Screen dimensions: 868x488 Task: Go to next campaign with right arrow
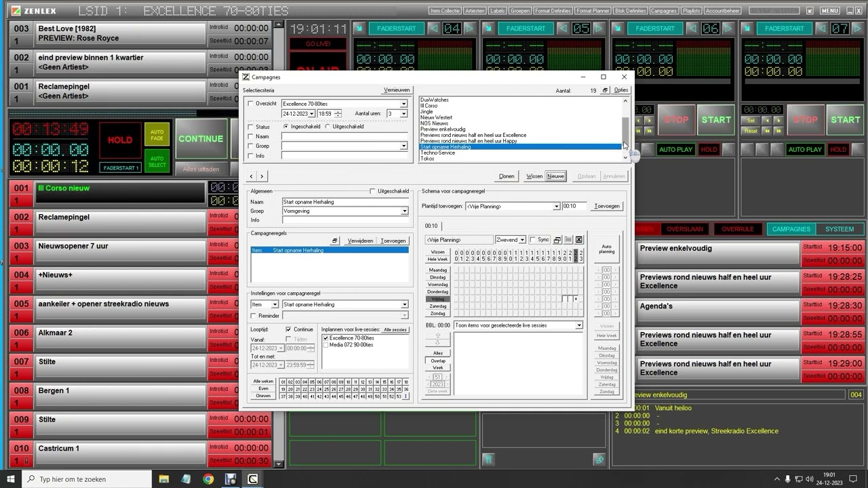(262, 176)
